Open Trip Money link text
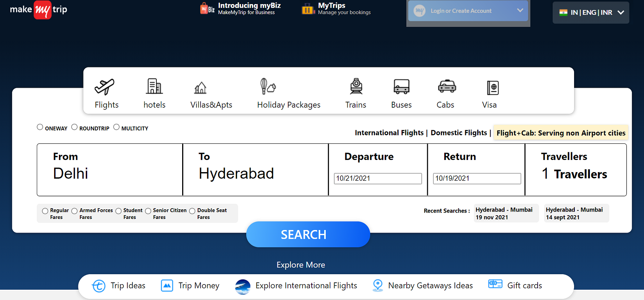644x300 pixels. click(x=199, y=286)
